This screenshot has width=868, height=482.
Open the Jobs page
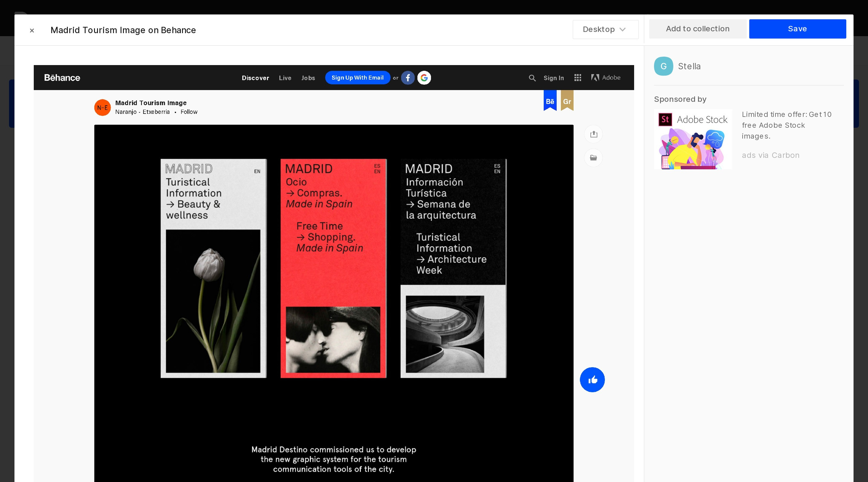coord(308,78)
